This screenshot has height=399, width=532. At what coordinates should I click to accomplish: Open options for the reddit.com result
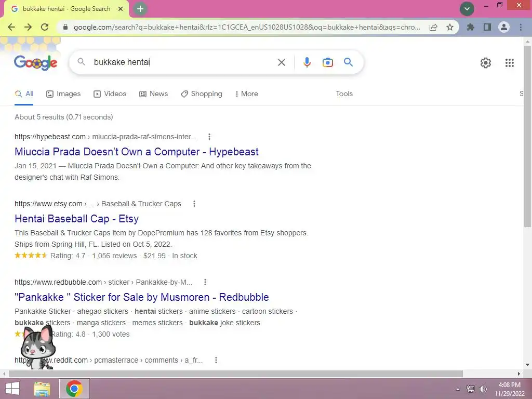point(216,361)
